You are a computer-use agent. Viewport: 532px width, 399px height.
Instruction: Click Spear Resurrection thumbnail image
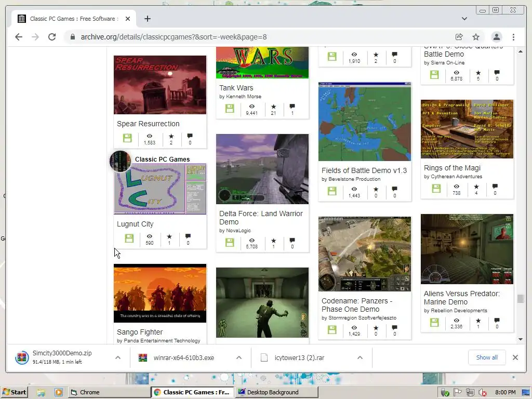pyautogui.click(x=160, y=85)
